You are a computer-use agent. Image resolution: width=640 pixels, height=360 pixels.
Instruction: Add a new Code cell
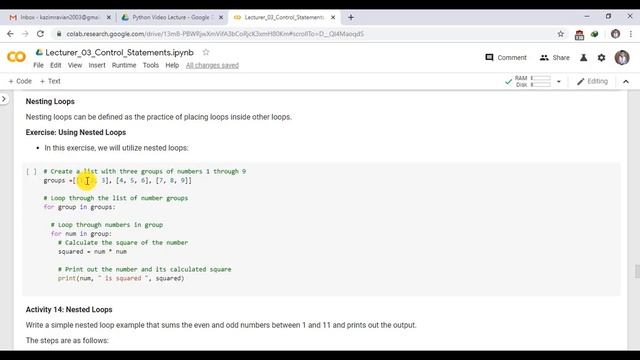pos(20,81)
